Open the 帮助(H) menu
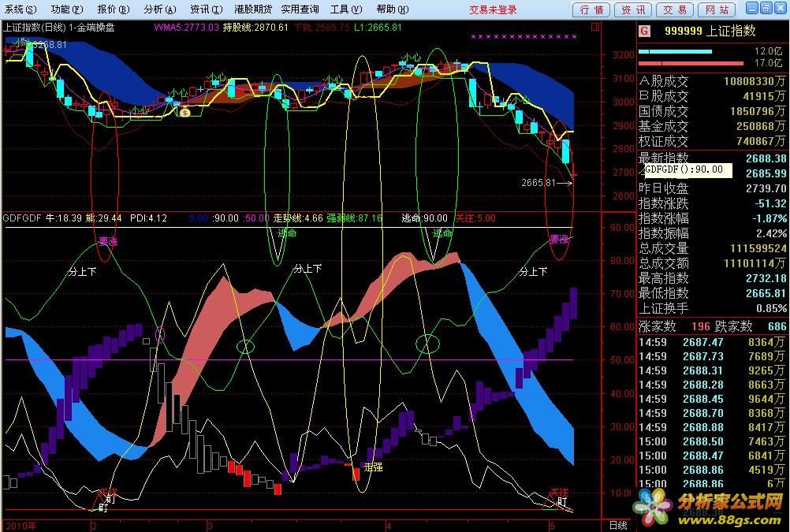Screen dimensions: 790x532 pyautogui.click(x=393, y=9)
